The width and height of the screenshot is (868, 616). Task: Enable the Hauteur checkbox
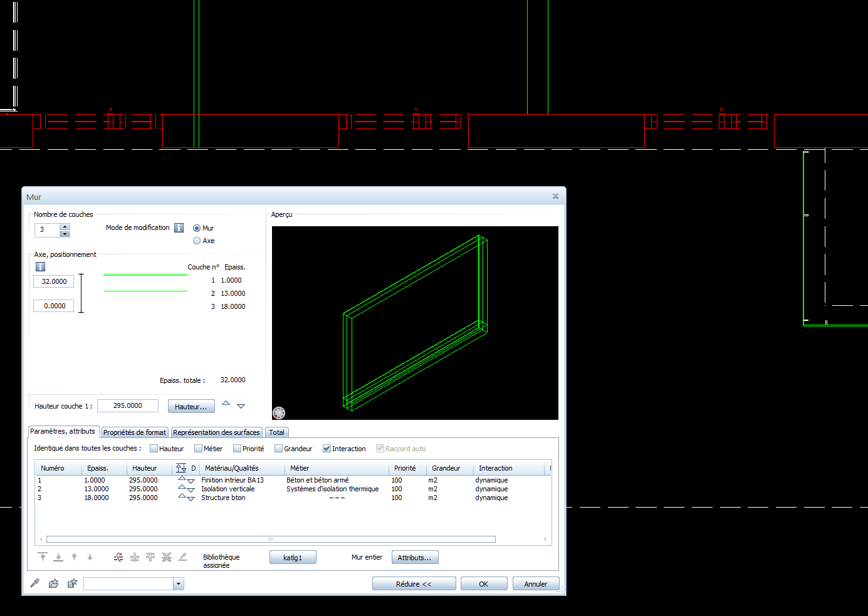pos(154,449)
